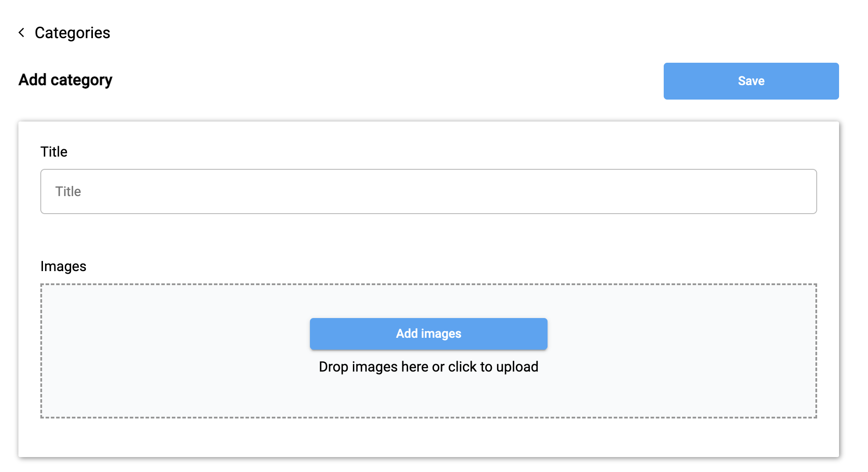Click the 'Drop images here' upload text
Screen dimensions: 868x472
click(x=428, y=367)
